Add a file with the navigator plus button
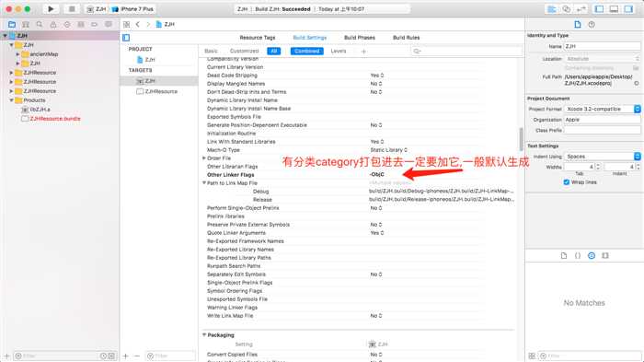This screenshot has height=362, width=644. pyautogui.click(x=6, y=356)
